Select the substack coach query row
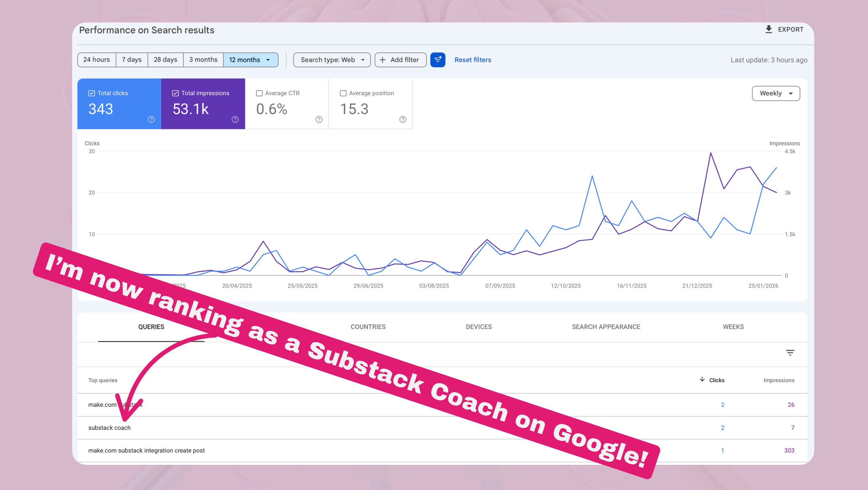The height and width of the screenshot is (490, 868). click(110, 428)
